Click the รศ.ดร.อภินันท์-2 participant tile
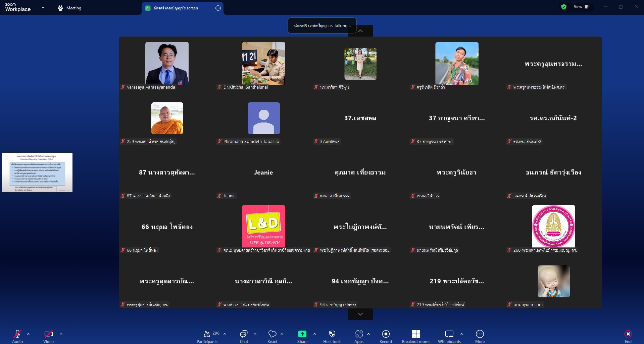The image size is (644, 344). tap(553, 118)
